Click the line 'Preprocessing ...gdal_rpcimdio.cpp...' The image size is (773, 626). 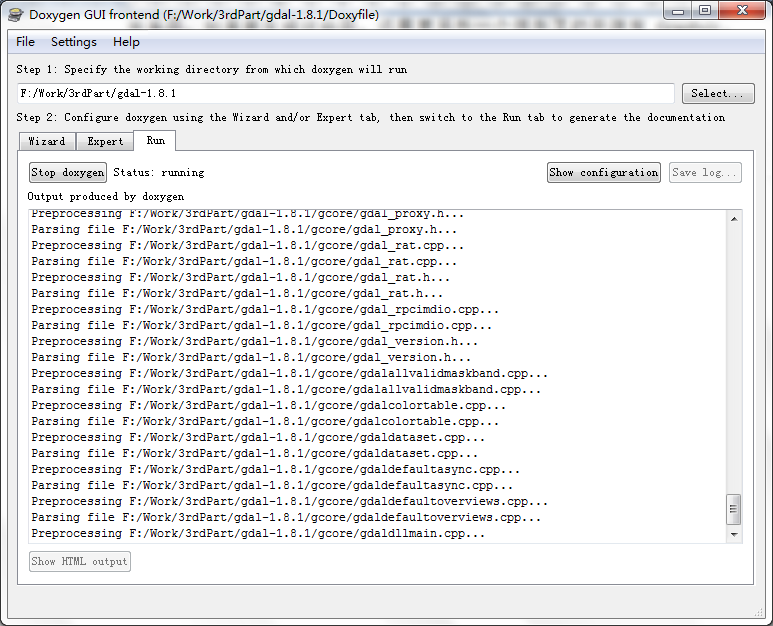pyautogui.click(x=265, y=310)
